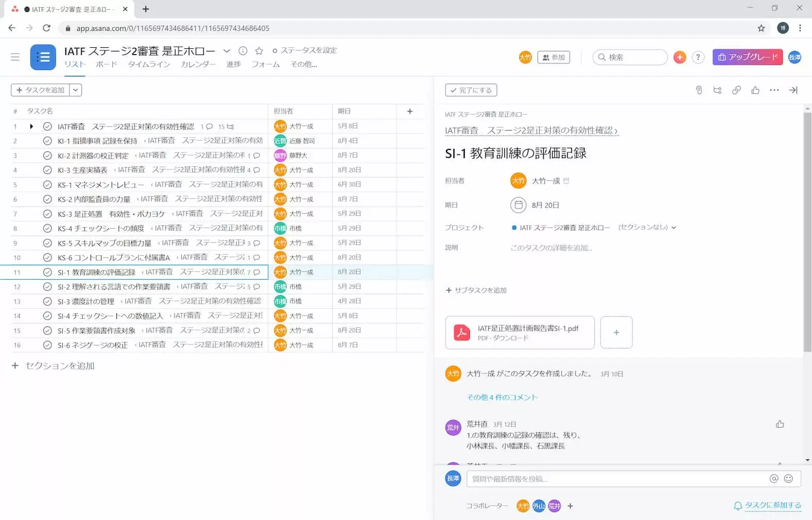Show project info details icon

[x=243, y=50]
